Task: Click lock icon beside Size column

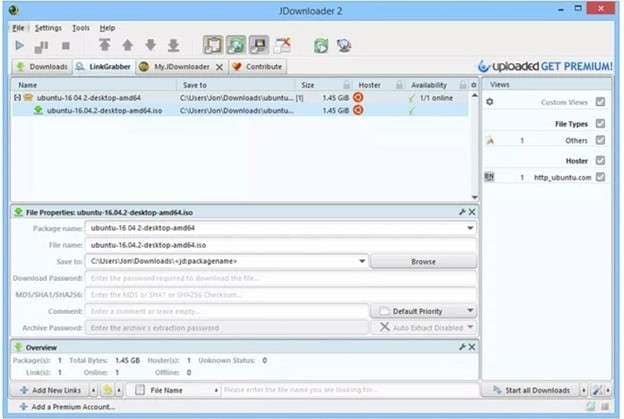Action: [x=347, y=85]
